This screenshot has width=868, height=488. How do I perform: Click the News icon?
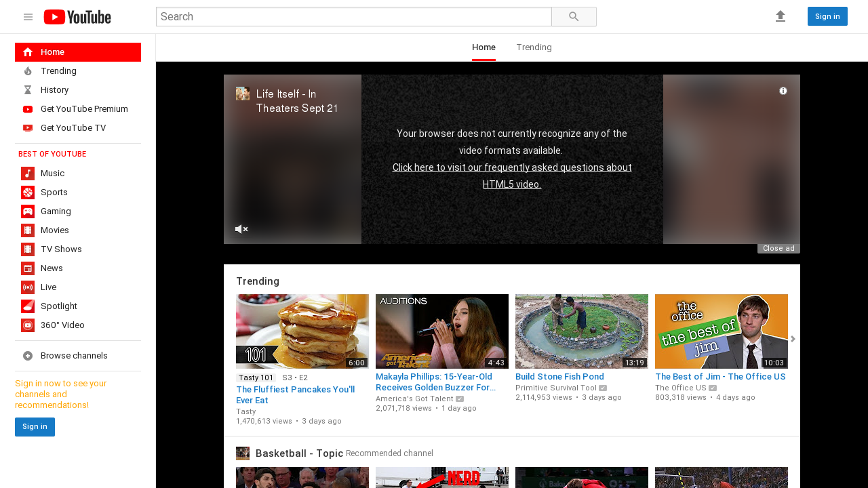[28, 268]
